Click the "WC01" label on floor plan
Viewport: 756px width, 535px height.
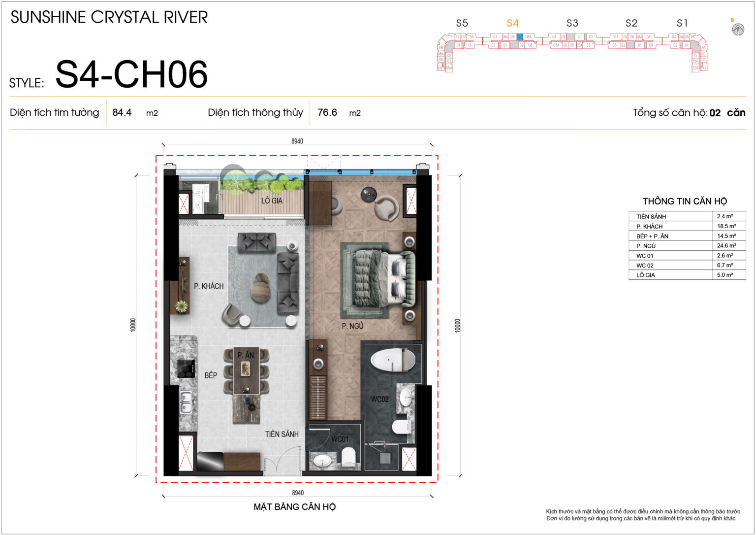tap(340, 439)
